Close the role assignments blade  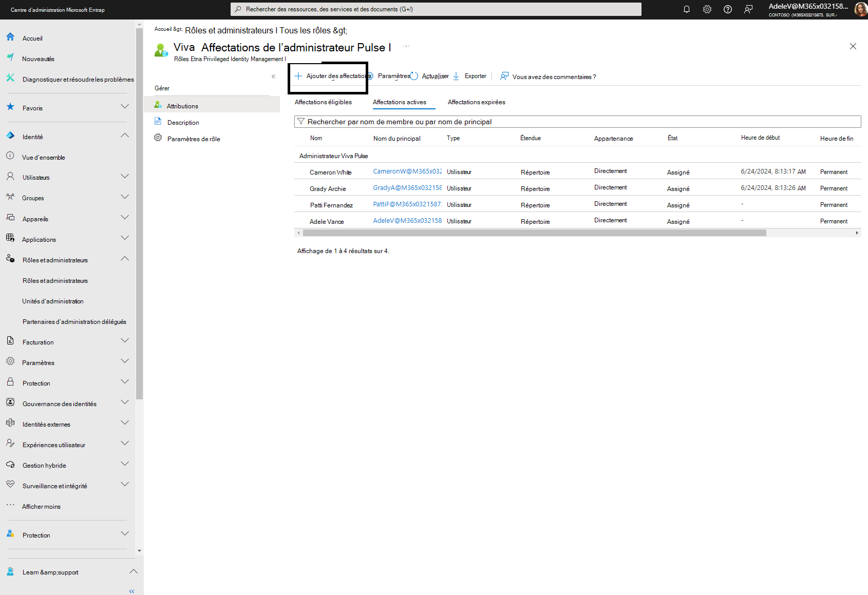pyautogui.click(x=853, y=46)
